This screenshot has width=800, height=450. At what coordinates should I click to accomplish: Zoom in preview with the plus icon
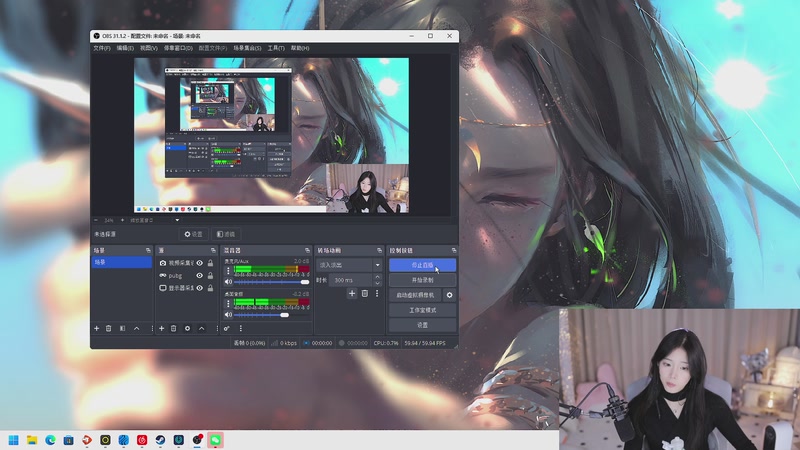pyautogui.click(x=122, y=220)
